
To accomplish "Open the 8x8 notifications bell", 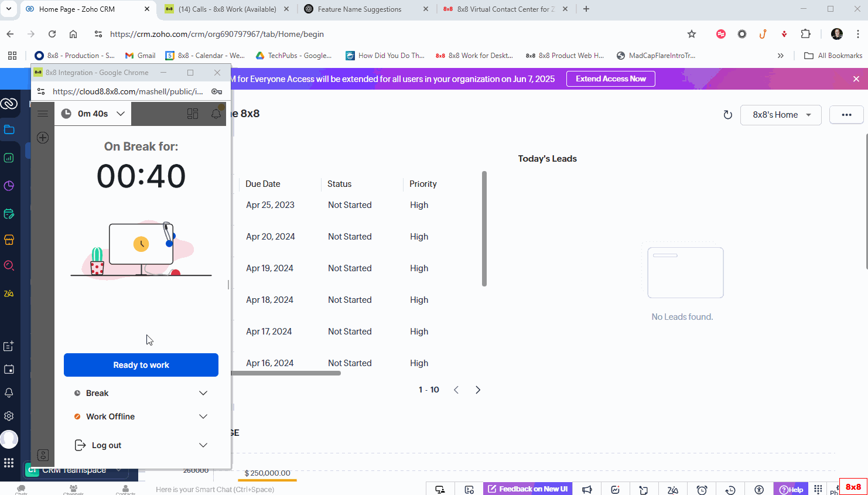I will (216, 114).
